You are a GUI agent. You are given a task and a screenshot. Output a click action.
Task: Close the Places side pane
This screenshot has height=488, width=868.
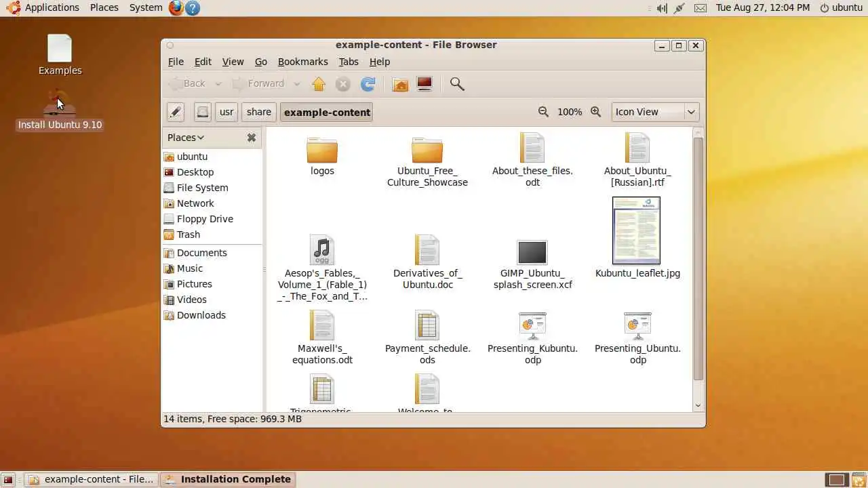click(252, 138)
